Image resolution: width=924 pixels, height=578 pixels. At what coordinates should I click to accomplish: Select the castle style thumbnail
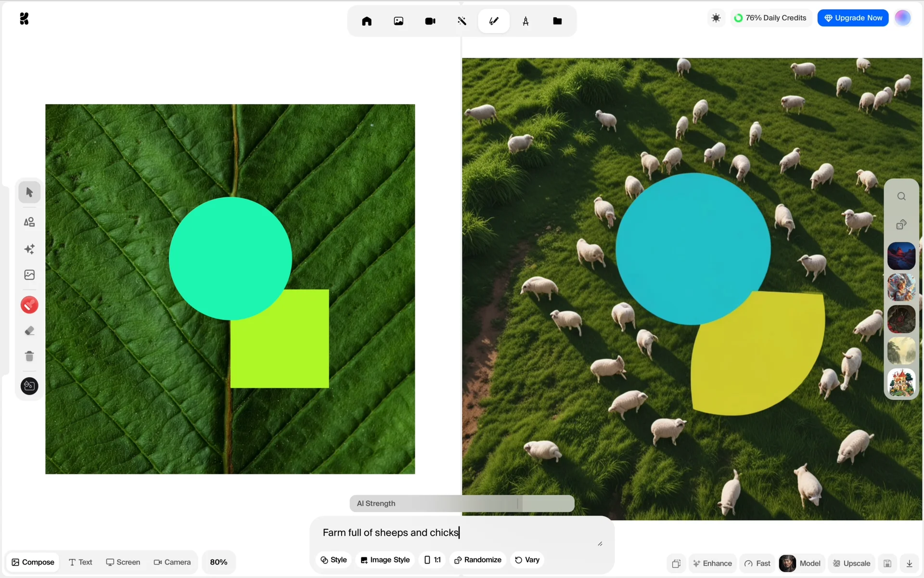pos(901,382)
